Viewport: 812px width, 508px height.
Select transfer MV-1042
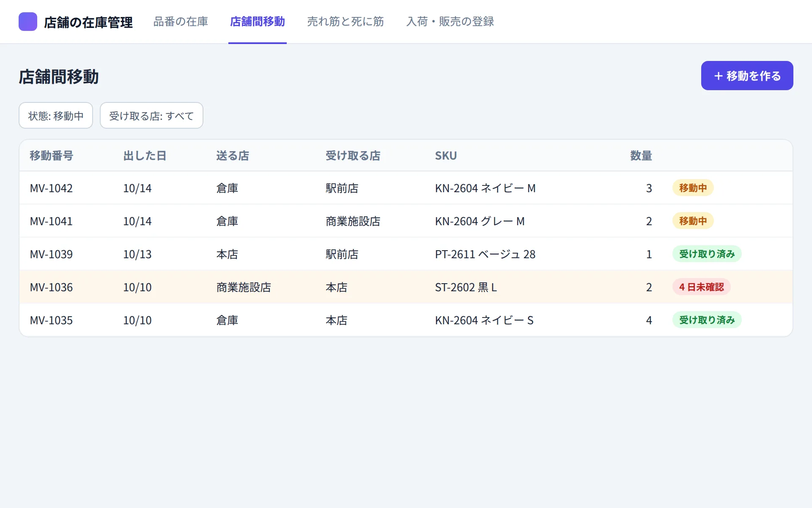(x=406, y=188)
